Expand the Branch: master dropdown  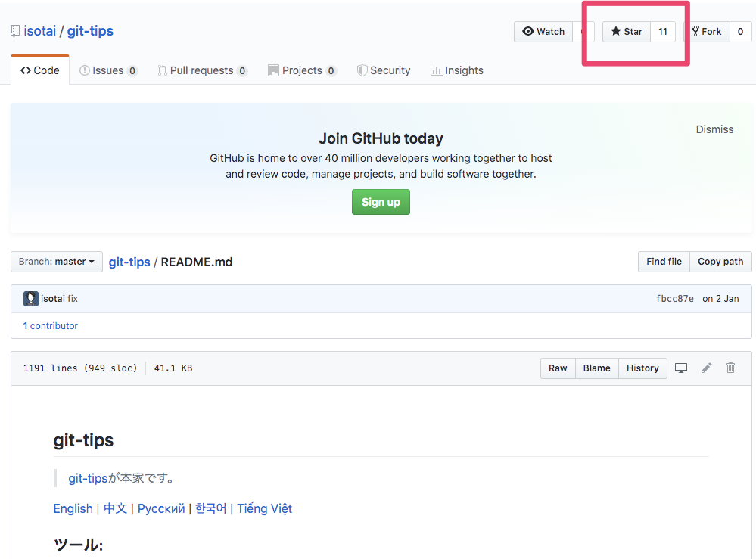(57, 262)
